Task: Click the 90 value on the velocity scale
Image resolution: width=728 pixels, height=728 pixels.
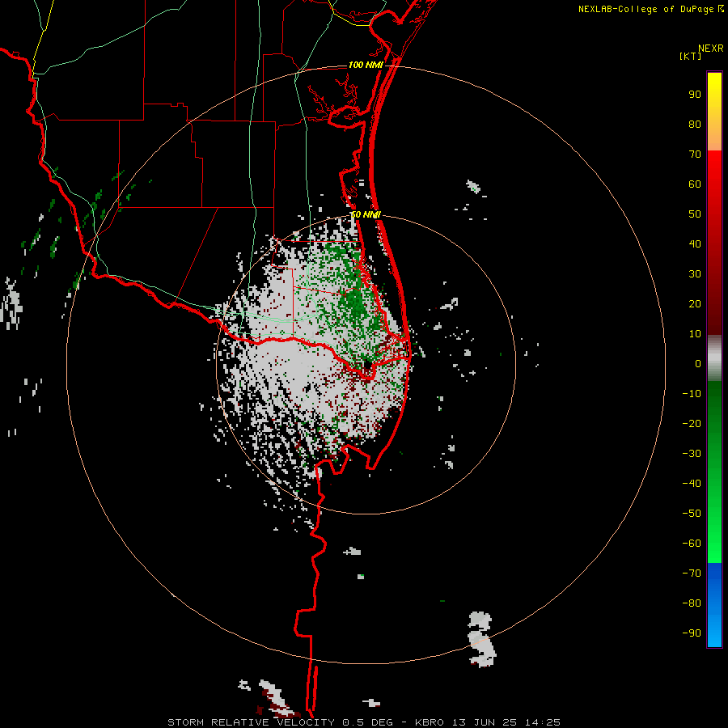Action: (x=695, y=95)
